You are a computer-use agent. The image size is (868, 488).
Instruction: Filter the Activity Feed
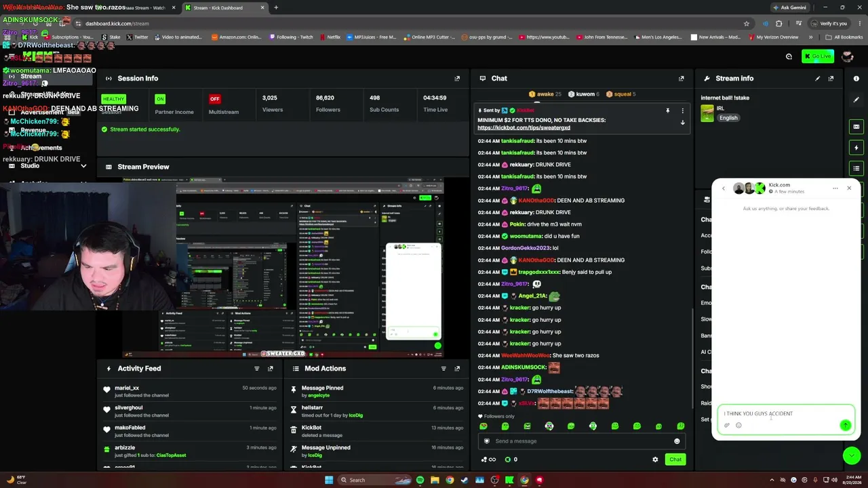(x=257, y=369)
